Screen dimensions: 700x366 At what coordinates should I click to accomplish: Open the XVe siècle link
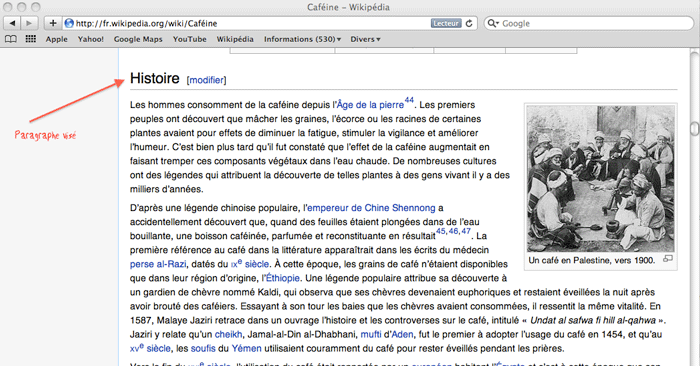[x=150, y=348]
